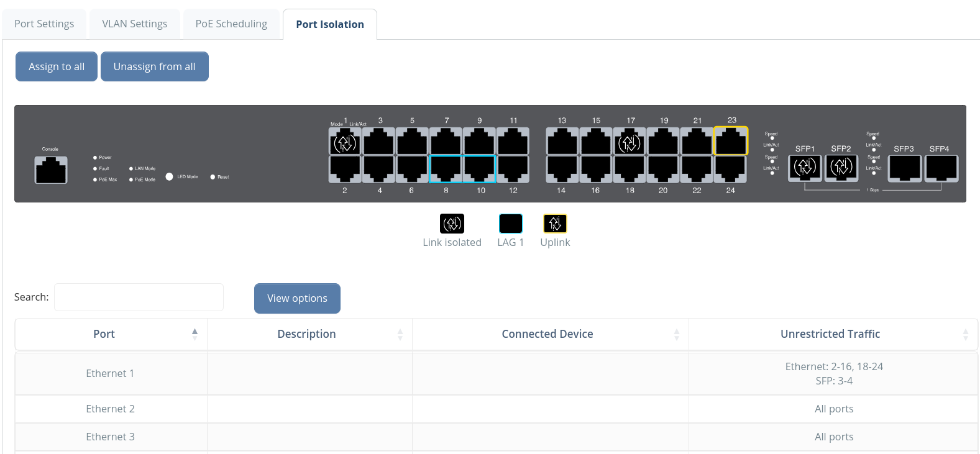Select the SFP3 port
Image resolution: width=980 pixels, height=454 pixels.
click(x=904, y=168)
